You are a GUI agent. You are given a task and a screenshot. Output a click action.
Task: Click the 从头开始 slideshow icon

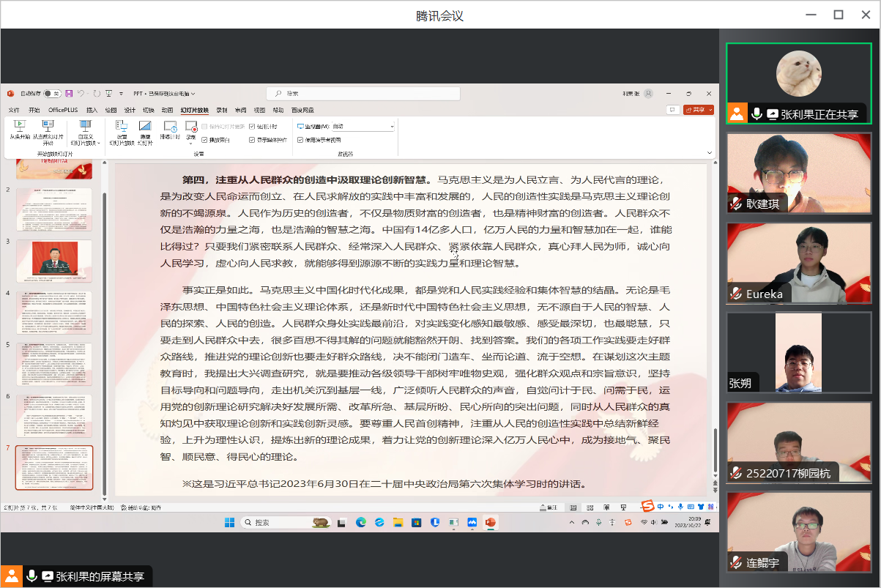click(x=20, y=127)
